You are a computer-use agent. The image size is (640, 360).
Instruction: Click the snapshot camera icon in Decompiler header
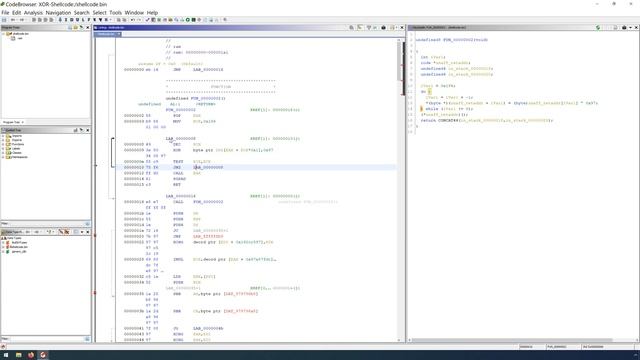pyautogui.click(x=624, y=27)
